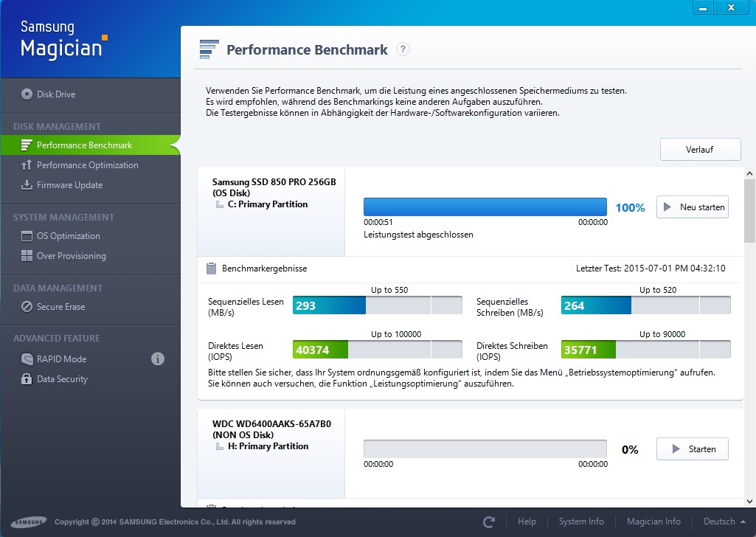The image size is (756, 537).
Task: Start benchmark for WDC drive
Action: pyautogui.click(x=693, y=448)
